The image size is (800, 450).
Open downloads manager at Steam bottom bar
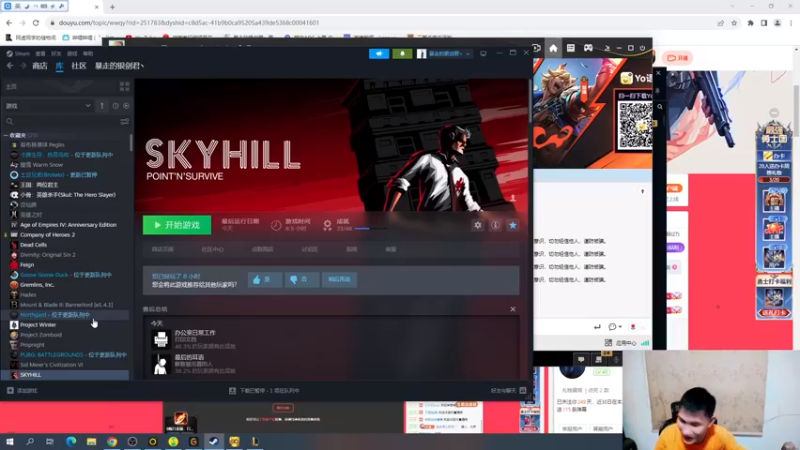coord(264,391)
